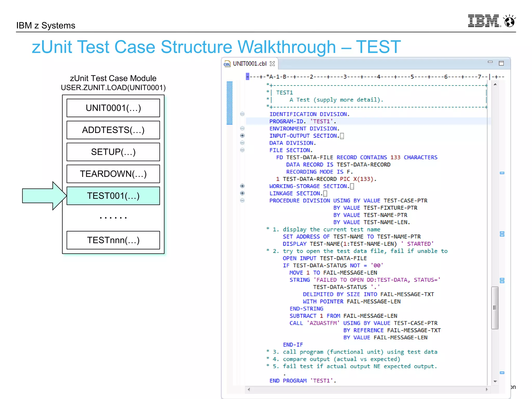Collapse the PROCEDURE DIVISION fold

(x=242, y=201)
